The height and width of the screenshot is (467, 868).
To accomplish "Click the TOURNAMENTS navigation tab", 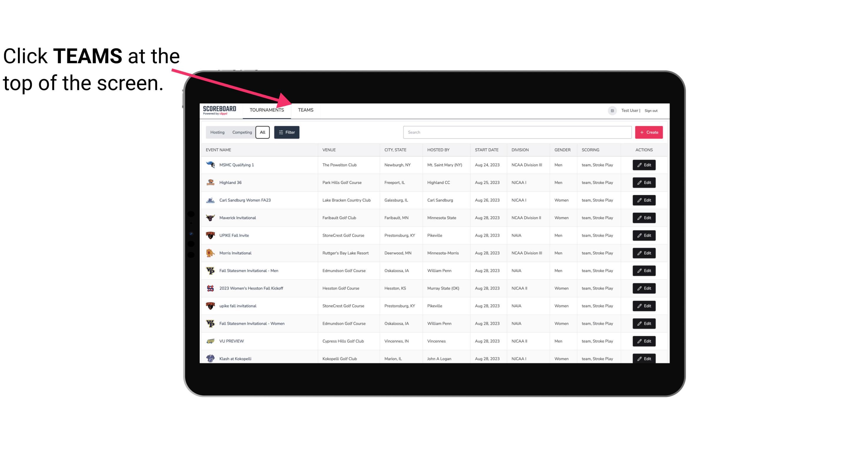I will coord(267,110).
